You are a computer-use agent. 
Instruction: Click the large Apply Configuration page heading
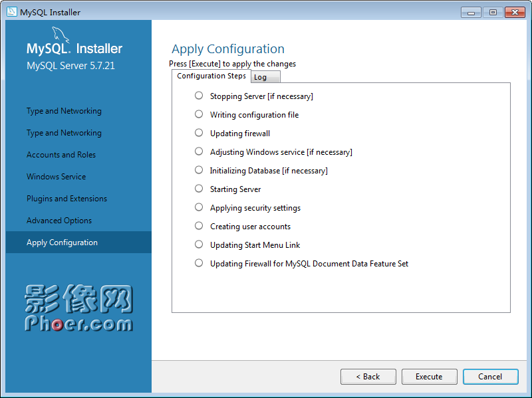click(228, 49)
